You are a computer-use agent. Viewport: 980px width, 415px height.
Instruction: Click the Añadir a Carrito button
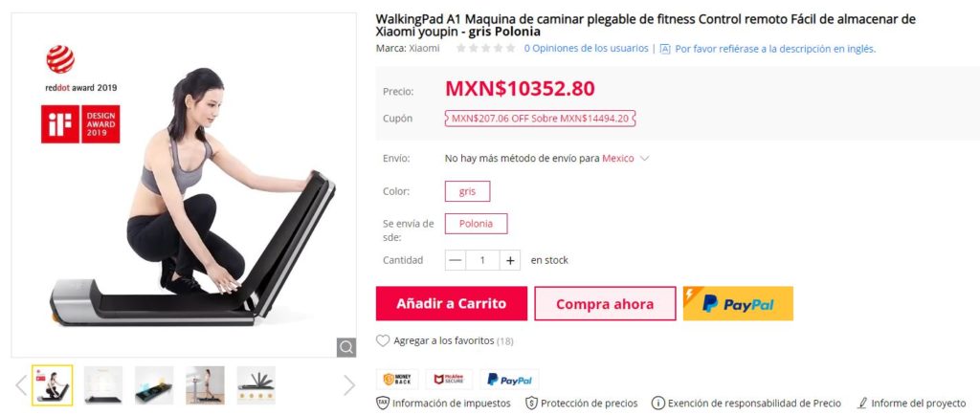452,304
